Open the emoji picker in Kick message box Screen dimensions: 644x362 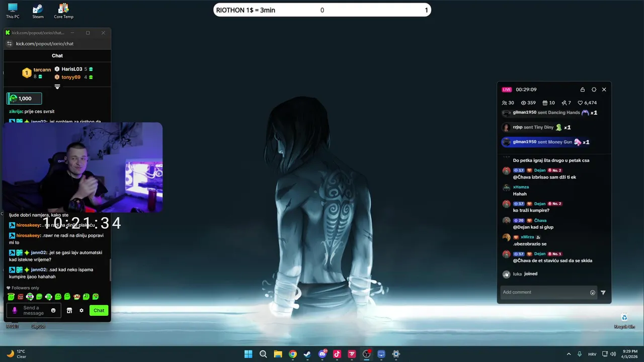(53, 310)
